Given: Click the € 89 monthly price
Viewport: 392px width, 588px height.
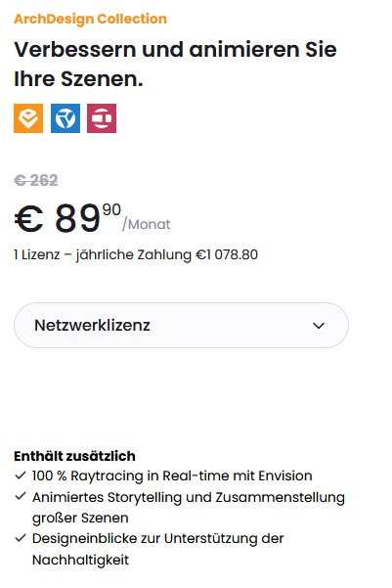Looking at the screenshot, I should click(58, 218).
